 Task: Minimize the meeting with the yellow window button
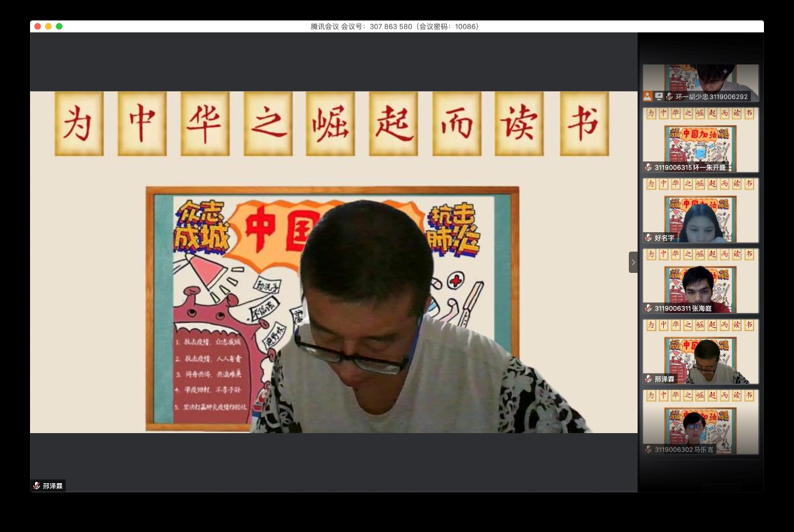(48, 26)
